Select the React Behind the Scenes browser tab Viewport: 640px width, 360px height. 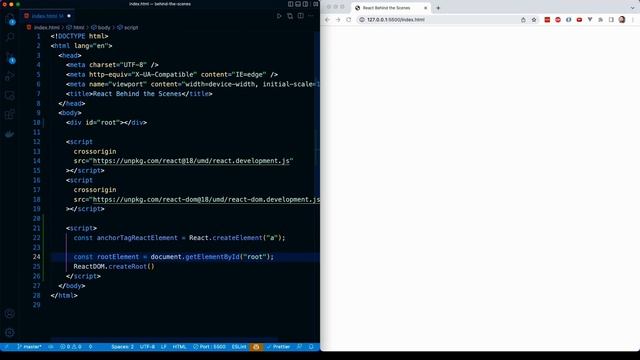coord(390,8)
